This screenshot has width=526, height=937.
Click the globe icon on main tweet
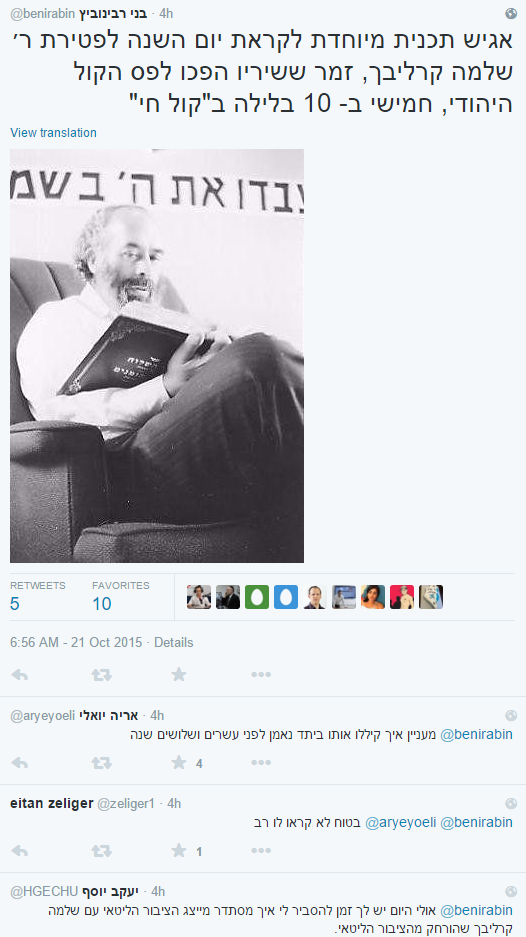click(510, 13)
